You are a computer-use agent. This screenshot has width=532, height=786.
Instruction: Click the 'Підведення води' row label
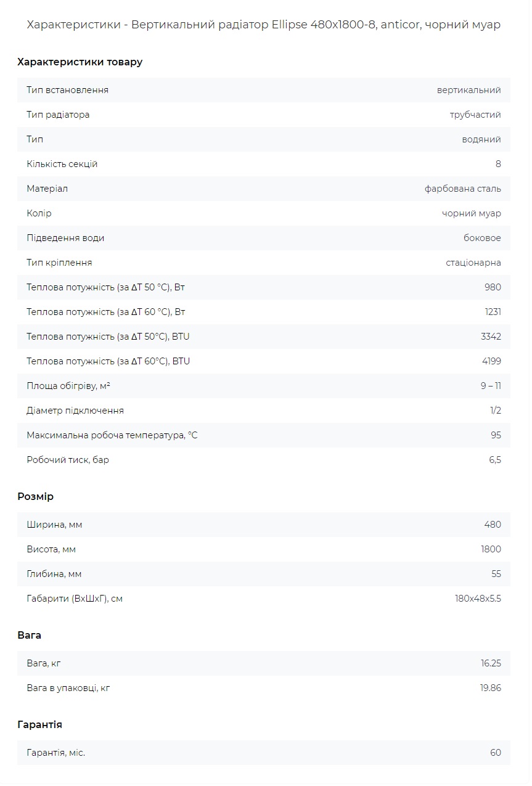tap(65, 238)
